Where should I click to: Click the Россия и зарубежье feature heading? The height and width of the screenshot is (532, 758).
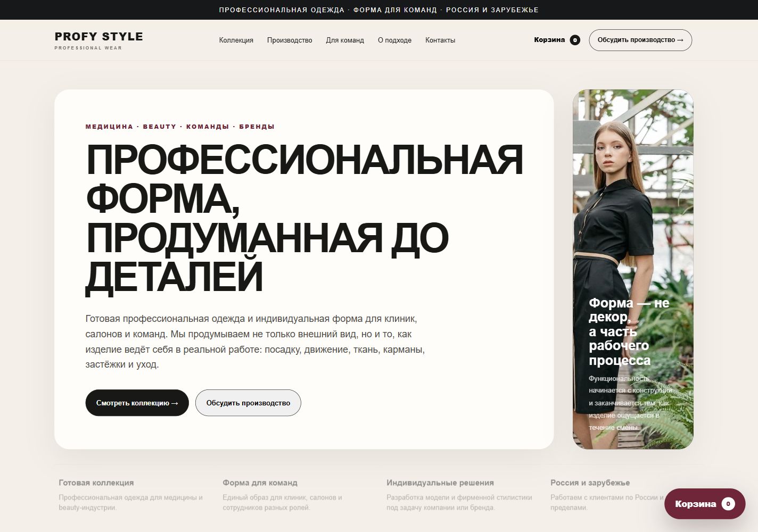coord(590,483)
